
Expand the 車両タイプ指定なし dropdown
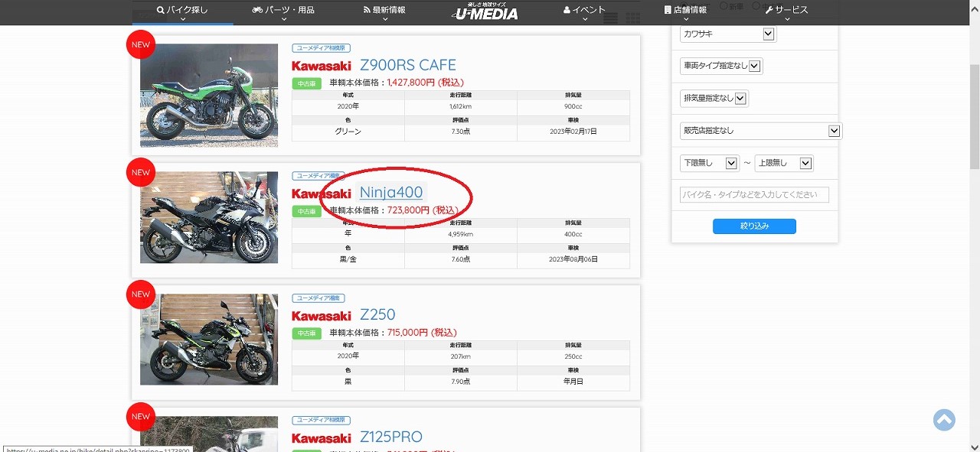coord(721,66)
